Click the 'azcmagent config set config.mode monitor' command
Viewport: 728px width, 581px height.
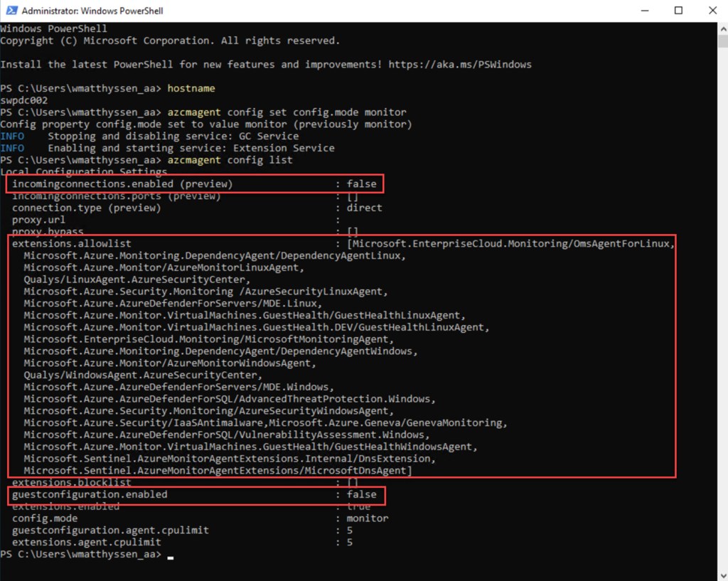tap(287, 112)
